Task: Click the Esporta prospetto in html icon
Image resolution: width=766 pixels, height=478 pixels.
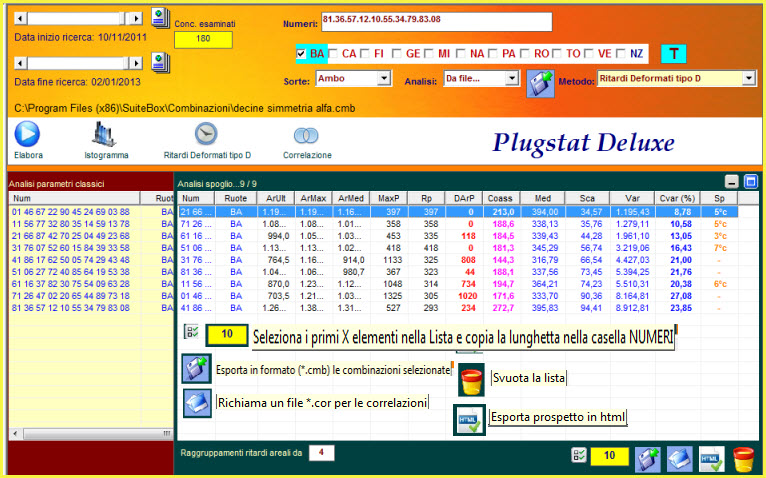Action: pyautogui.click(x=469, y=420)
